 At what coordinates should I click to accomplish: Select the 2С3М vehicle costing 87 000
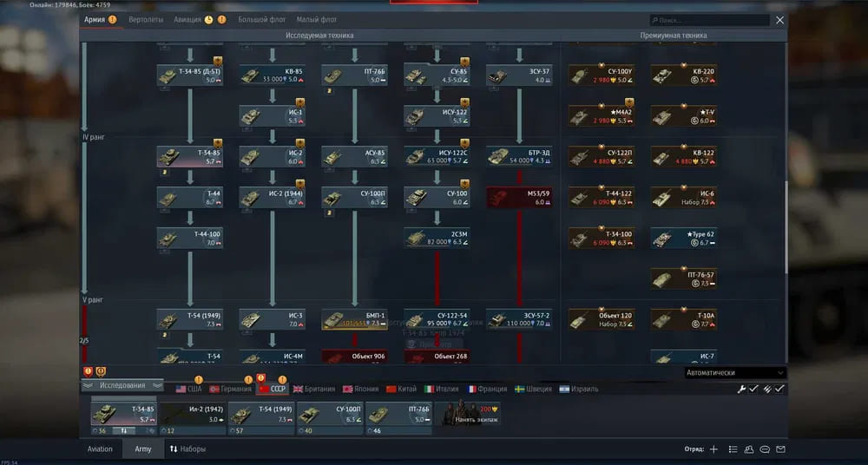point(437,238)
